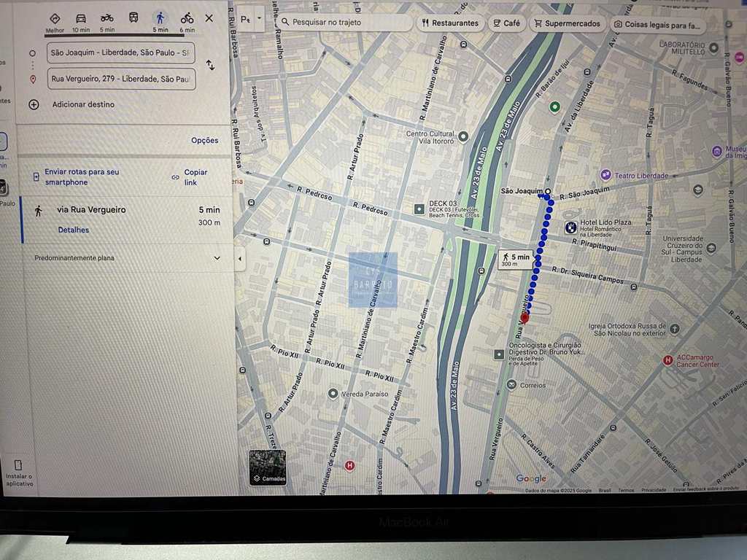
Task: Open the Oncologista Dr. Bruno Yuk marker
Action: pos(499,354)
